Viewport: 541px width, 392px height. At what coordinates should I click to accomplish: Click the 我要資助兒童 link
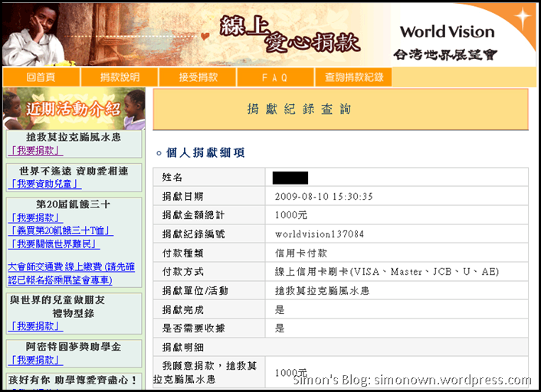tap(44, 184)
